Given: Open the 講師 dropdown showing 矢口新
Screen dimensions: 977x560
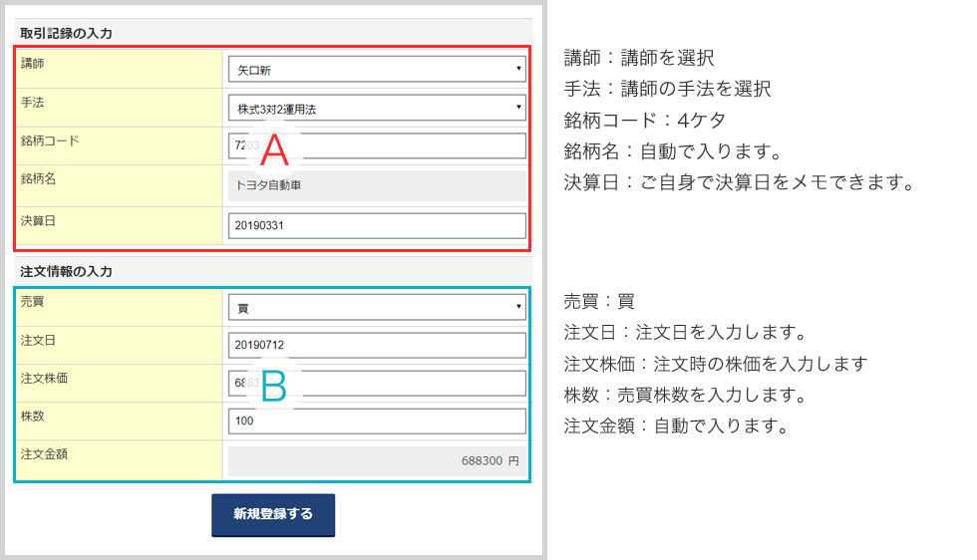Looking at the screenshot, I should coord(376,70).
